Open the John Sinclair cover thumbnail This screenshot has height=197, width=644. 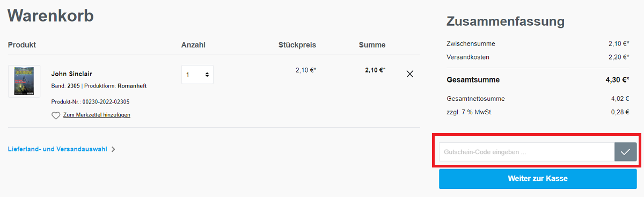(x=24, y=81)
